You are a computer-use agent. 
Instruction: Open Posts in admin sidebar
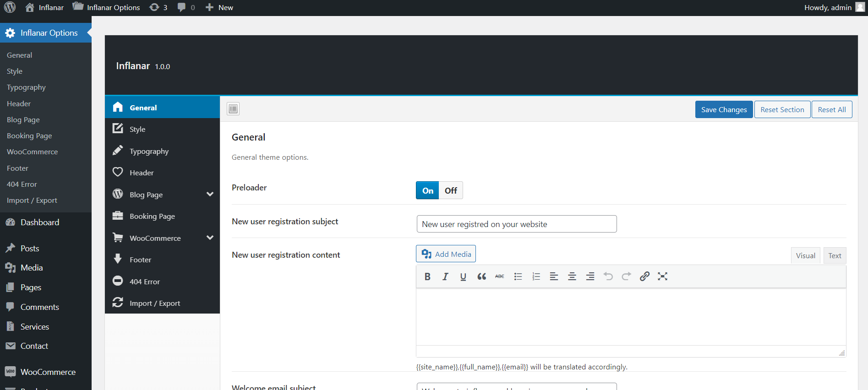click(46, 248)
